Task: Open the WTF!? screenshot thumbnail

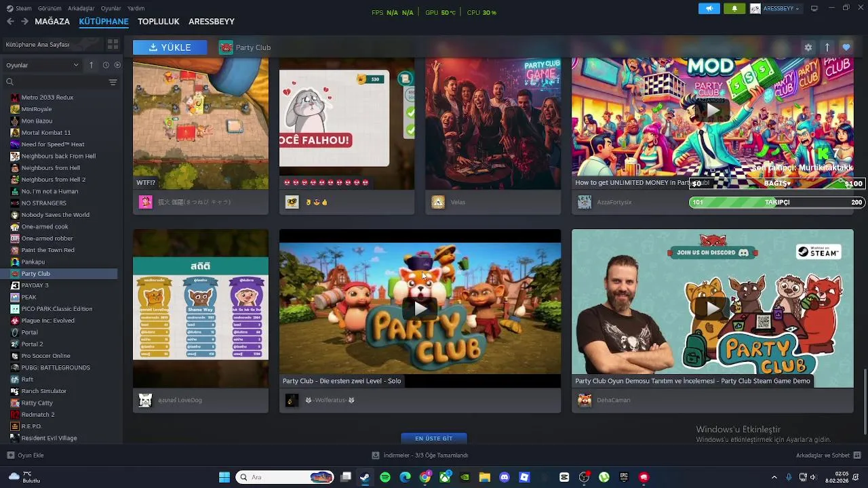Action: coord(201,123)
